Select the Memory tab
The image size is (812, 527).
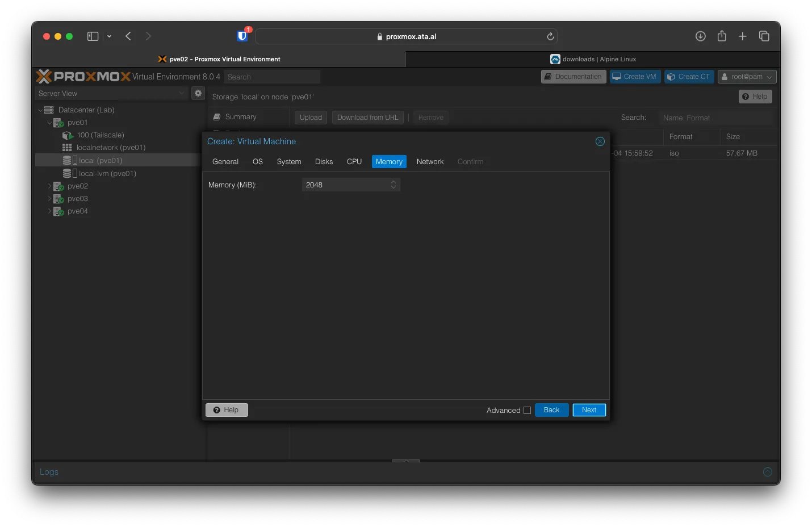point(389,162)
